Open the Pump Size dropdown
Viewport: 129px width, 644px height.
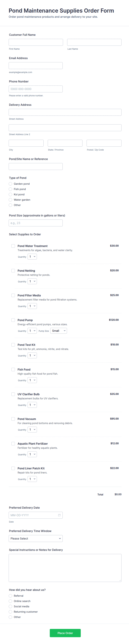pyautogui.click(x=59, y=330)
